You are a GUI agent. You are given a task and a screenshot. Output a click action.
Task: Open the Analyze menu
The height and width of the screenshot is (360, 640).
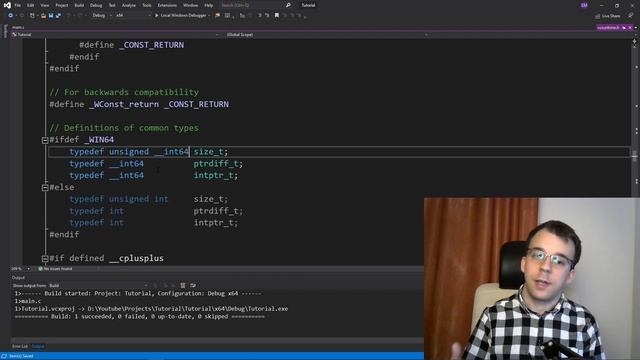[x=129, y=5]
